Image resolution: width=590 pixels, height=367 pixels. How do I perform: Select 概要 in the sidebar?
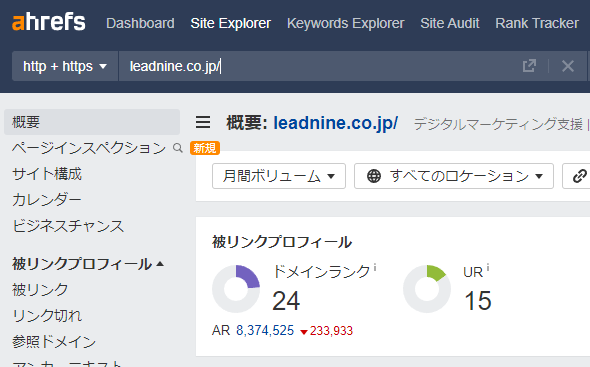pos(92,122)
